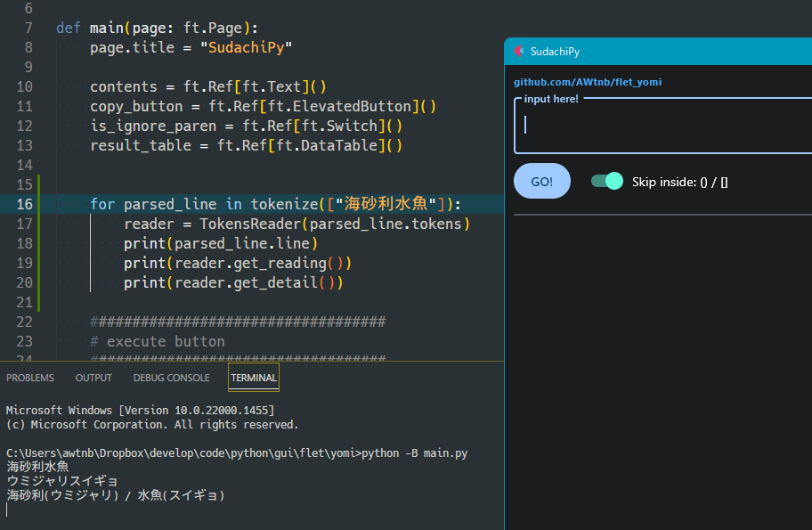Image resolution: width=812 pixels, height=530 pixels.
Task: Click 'get_reading' on line 19
Action: tap(280, 263)
